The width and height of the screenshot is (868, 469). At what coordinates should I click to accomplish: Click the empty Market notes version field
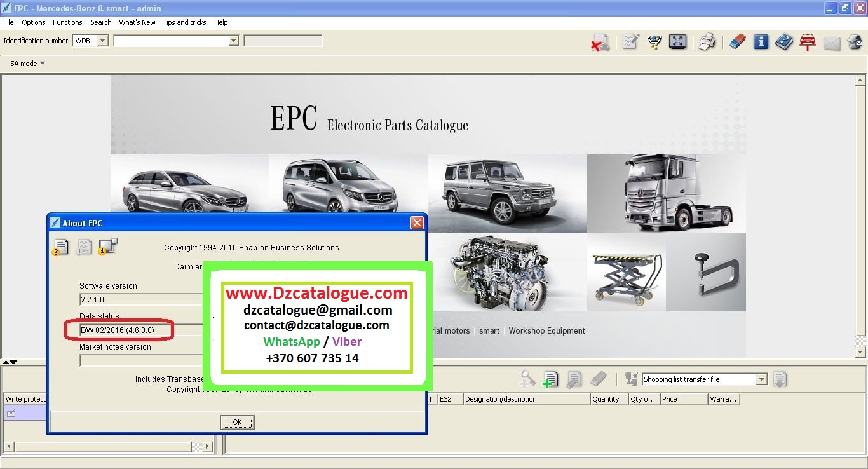click(x=141, y=360)
